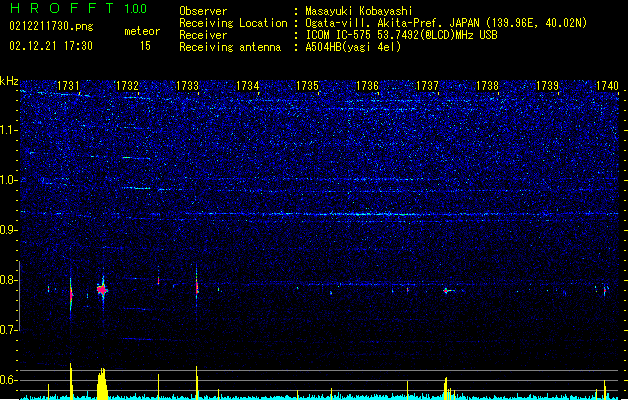629x400 pixels.
Task: Select the filename 0212211730.png
Action: pyautogui.click(x=51, y=26)
